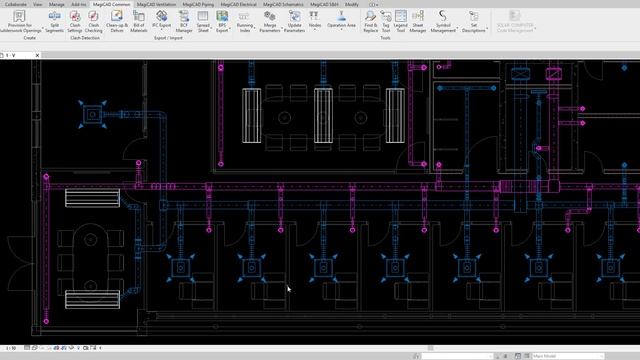Open Clean-up & Deliver tool
Image resolution: width=640 pixels, height=360 pixels.
pos(117,21)
